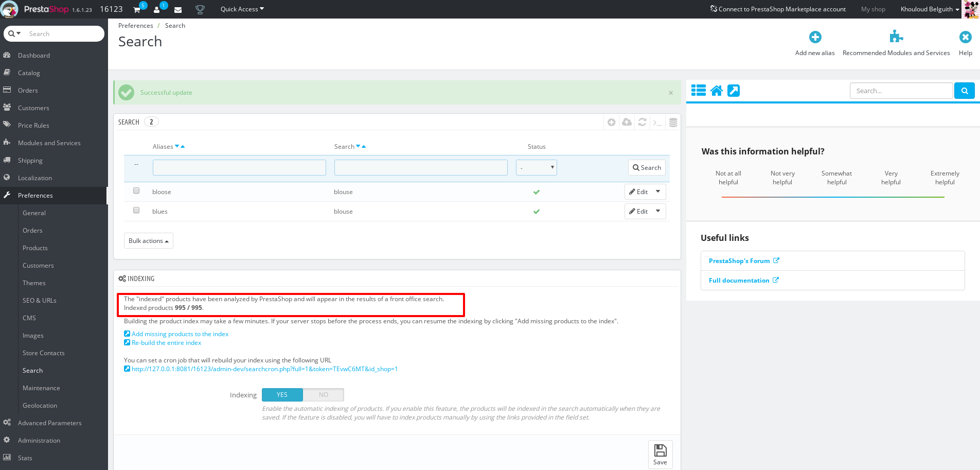The image size is (980, 470).
Task: Expand the Edit dropdown arrow for bloose
Action: pyautogui.click(x=658, y=192)
